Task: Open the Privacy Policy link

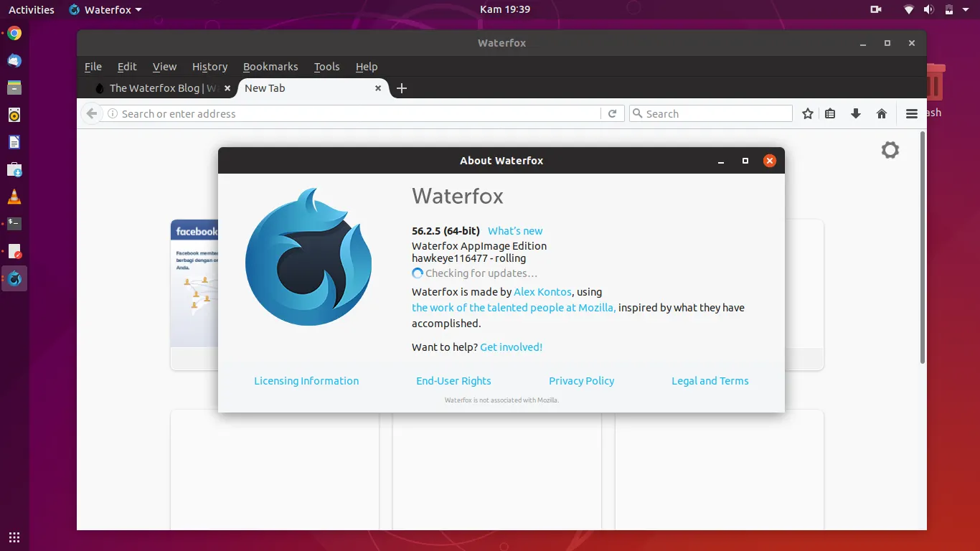Action: [x=581, y=381]
